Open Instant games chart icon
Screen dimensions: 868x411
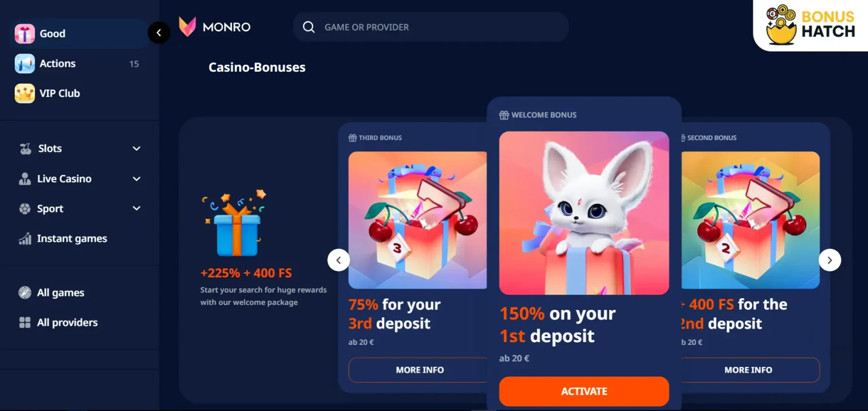click(25, 239)
